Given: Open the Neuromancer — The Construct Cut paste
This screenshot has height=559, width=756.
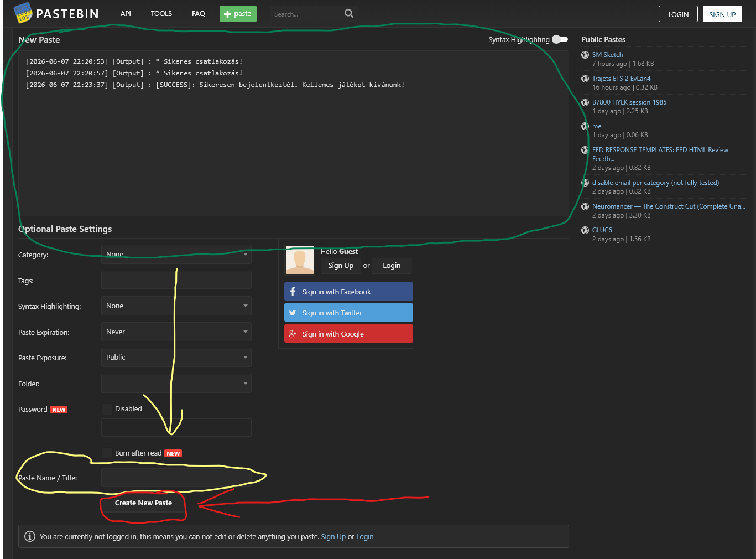Looking at the screenshot, I should [669, 206].
